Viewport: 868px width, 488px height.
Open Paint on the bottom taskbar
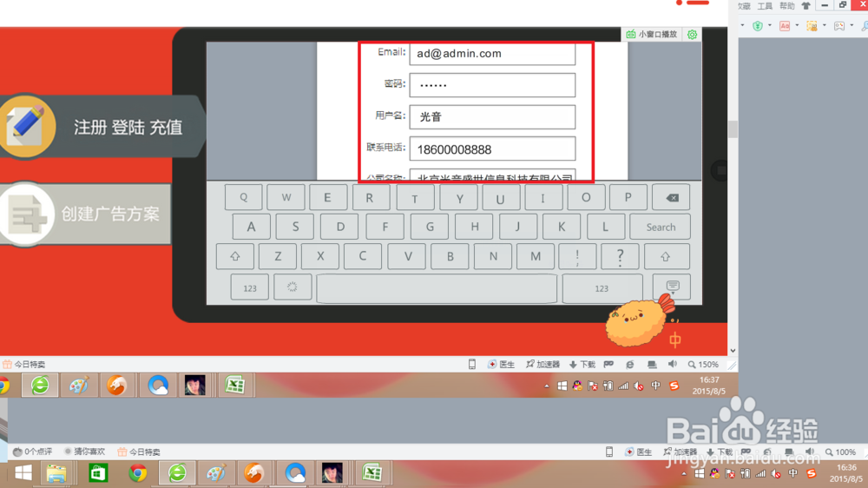(x=216, y=473)
